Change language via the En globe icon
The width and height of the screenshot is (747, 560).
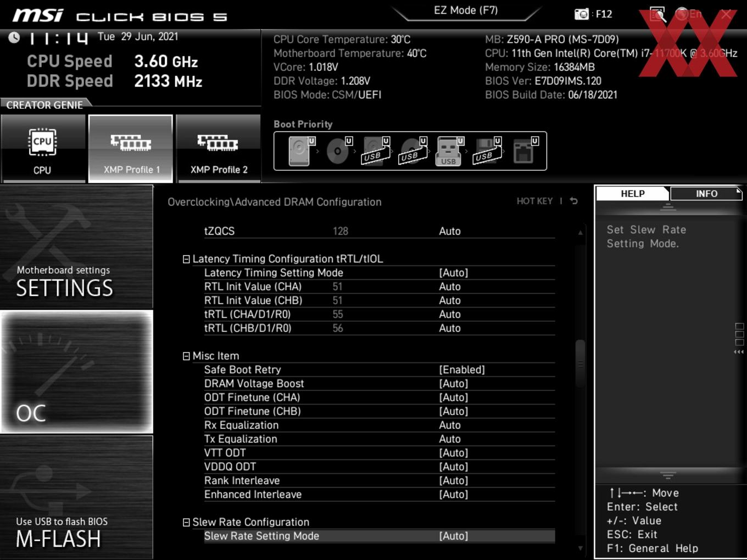688,14
